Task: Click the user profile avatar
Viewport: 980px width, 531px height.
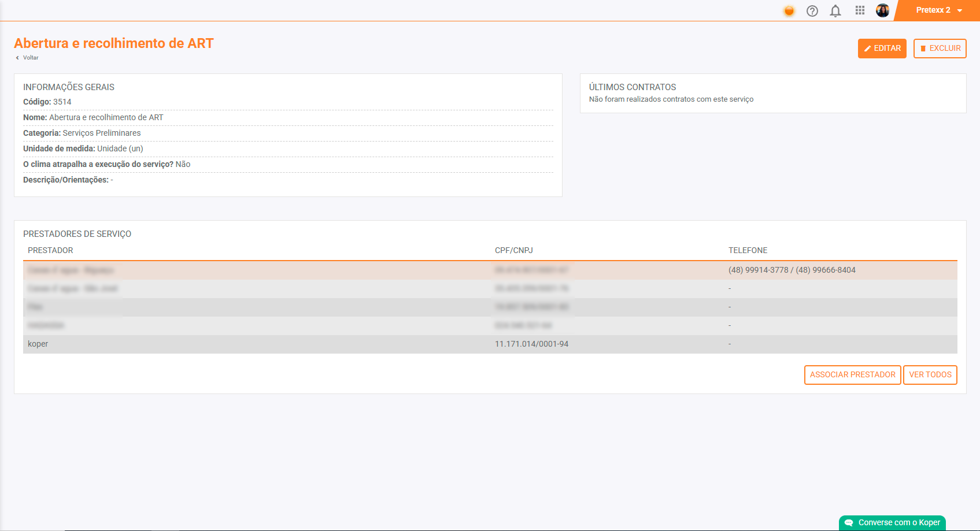Action: [882, 10]
